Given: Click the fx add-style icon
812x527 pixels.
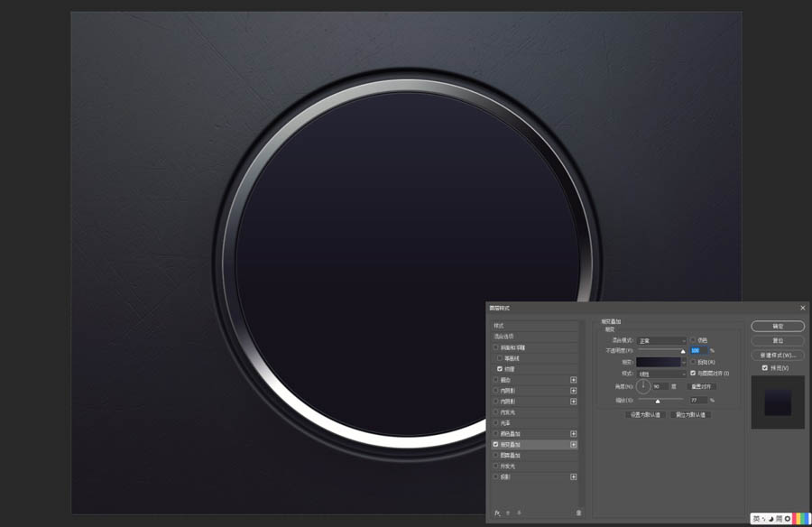Looking at the screenshot, I should 497,513.
